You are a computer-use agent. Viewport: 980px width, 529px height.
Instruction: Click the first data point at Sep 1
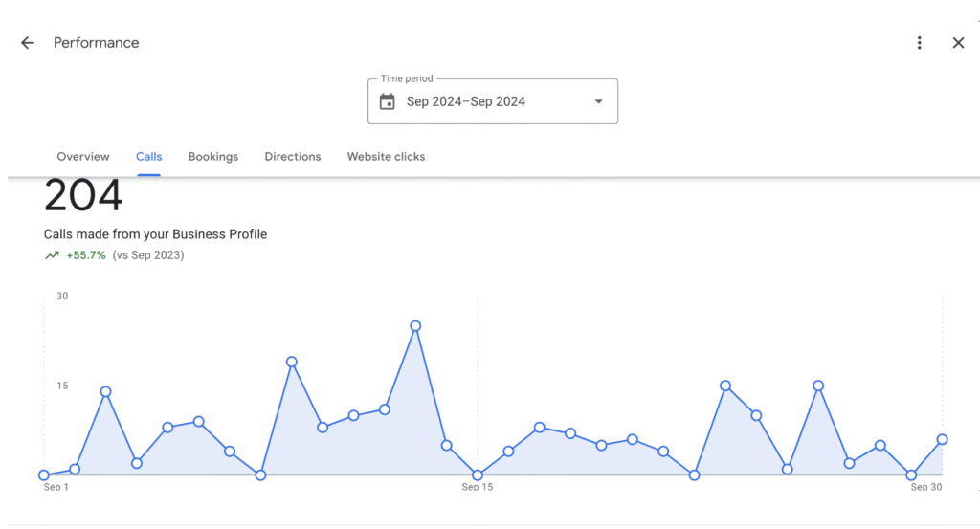[44, 475]
